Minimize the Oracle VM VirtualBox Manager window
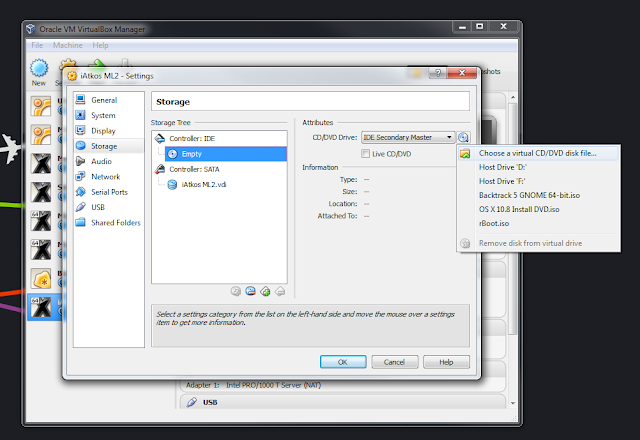The image size is (640, 440). [x=462, y=27]
